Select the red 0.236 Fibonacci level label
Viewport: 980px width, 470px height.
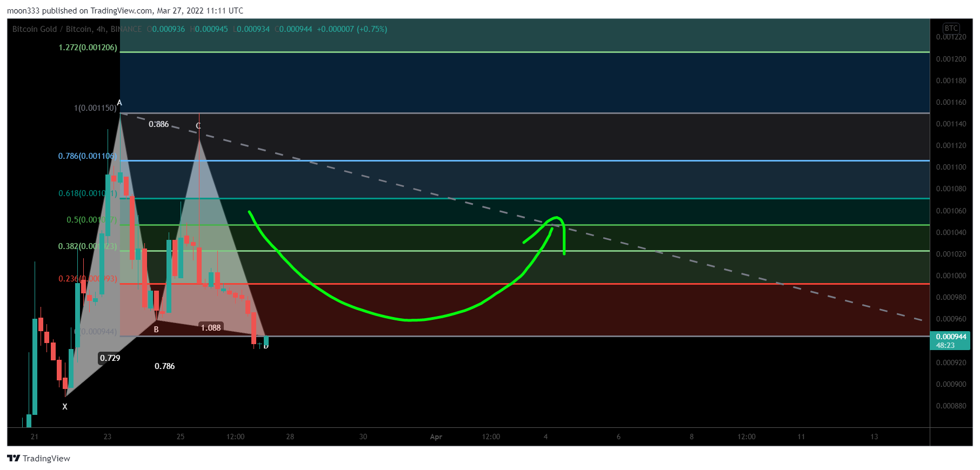click(x=88, y=279)
